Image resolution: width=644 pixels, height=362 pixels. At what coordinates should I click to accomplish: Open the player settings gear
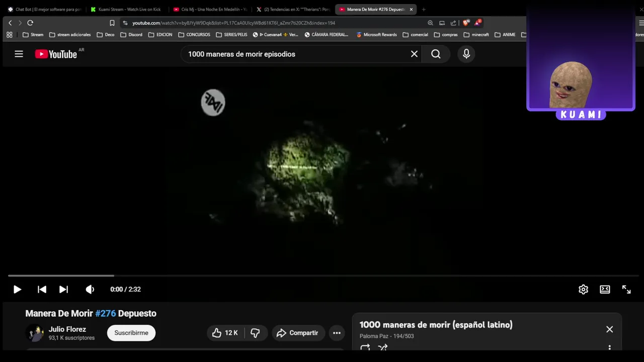coord(583,289)
